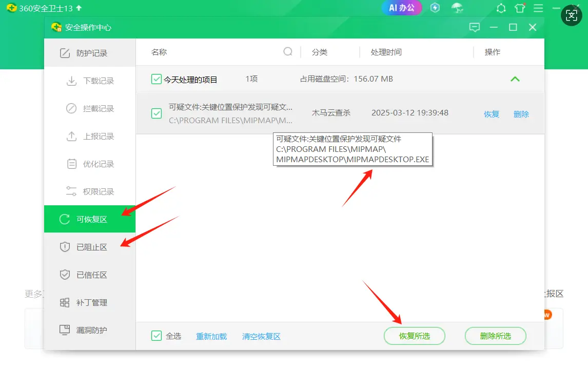Click the blue shield lightning icon
The height and width of the screenshot is (368, 588).
(435, 8)
